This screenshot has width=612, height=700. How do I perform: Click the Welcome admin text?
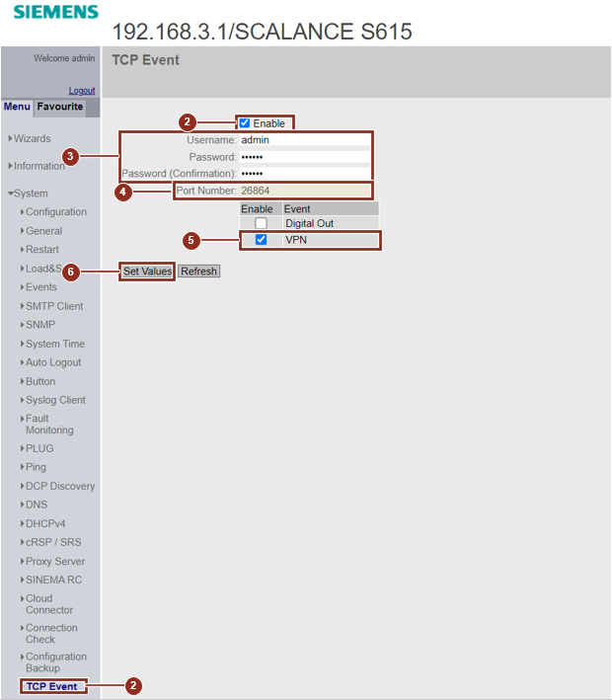pyautogui.click(x=64, y=58)
